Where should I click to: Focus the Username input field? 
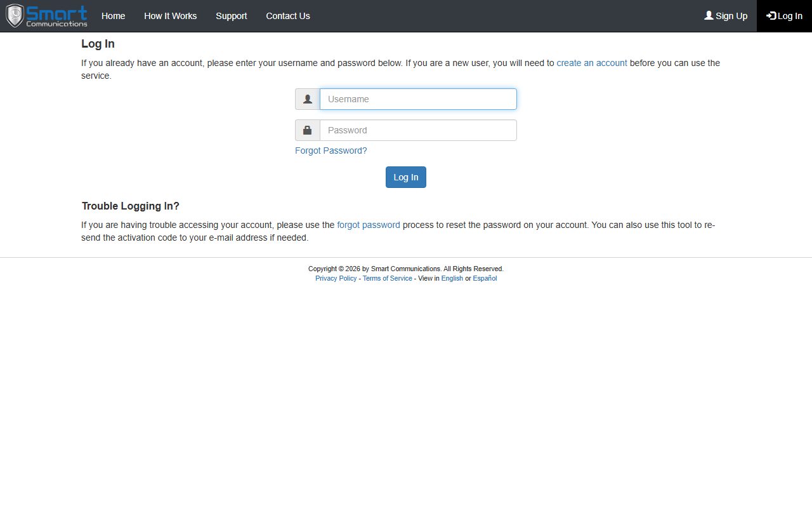point(418,99)
